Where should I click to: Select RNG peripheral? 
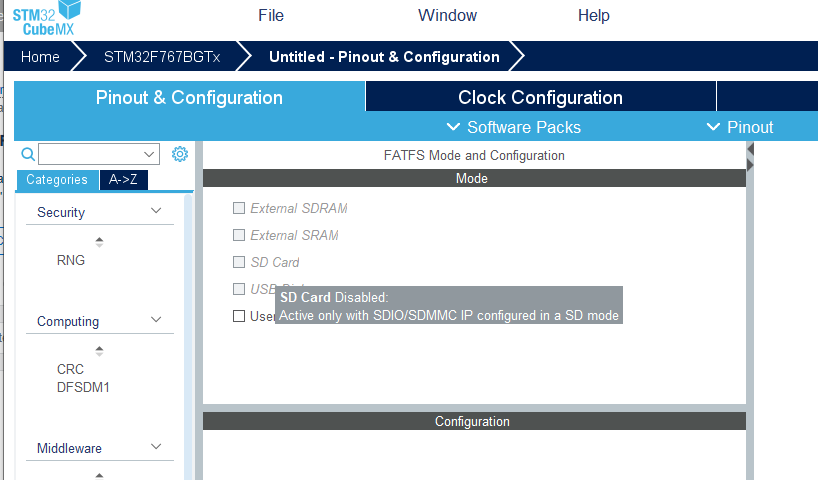click(70, 260)
